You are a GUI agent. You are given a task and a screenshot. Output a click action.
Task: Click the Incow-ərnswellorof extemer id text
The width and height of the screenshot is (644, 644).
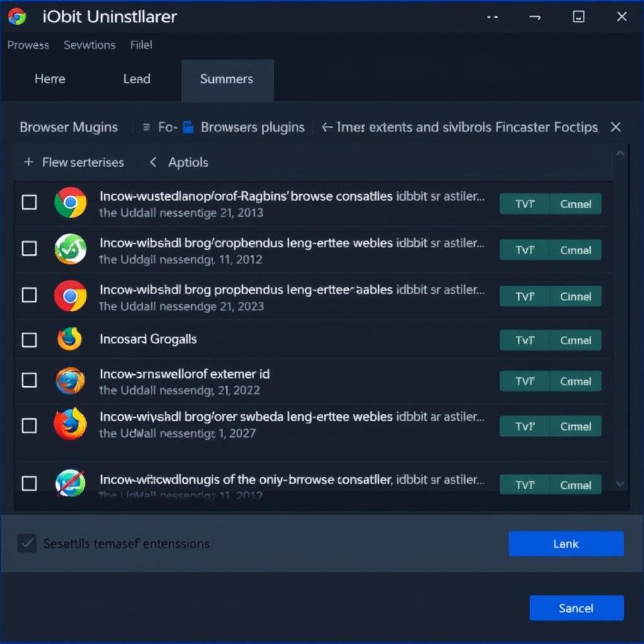click(184, 374)
